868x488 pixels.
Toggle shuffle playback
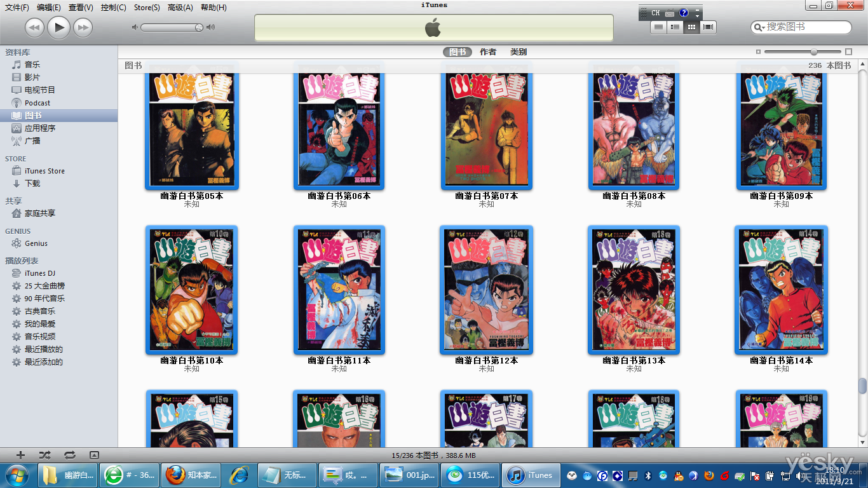click(x=44, y=455)
